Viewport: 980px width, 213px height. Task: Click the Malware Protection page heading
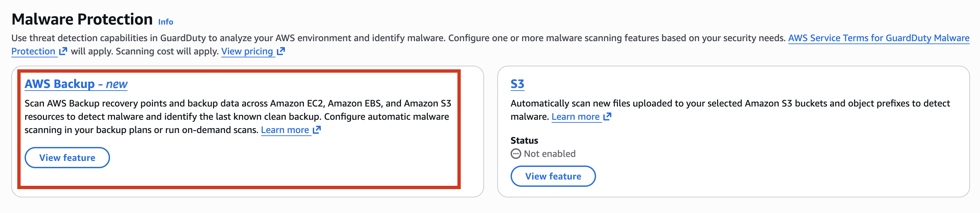pos(82,19)
